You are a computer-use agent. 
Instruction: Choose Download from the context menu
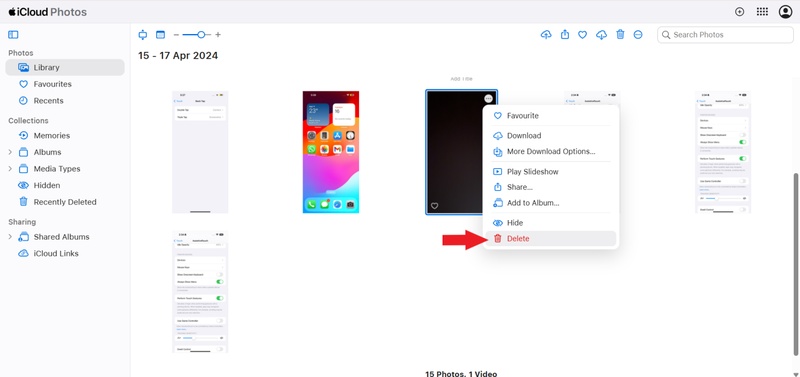pos(551,136)
